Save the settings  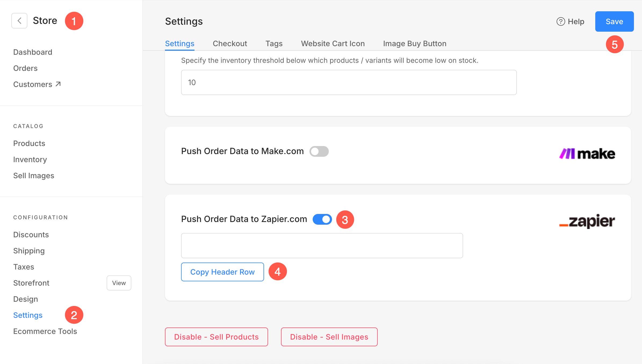[x=614, y=21]
